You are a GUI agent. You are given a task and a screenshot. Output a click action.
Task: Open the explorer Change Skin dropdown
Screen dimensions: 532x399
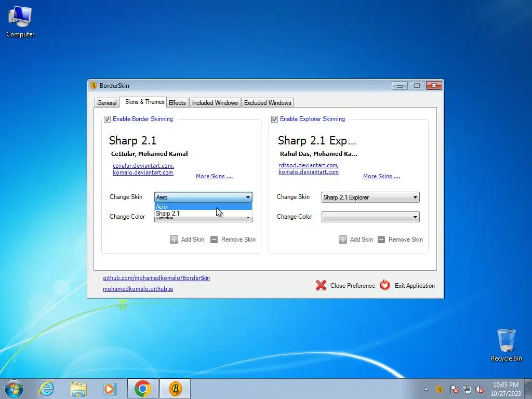click(x=370, y=197)
